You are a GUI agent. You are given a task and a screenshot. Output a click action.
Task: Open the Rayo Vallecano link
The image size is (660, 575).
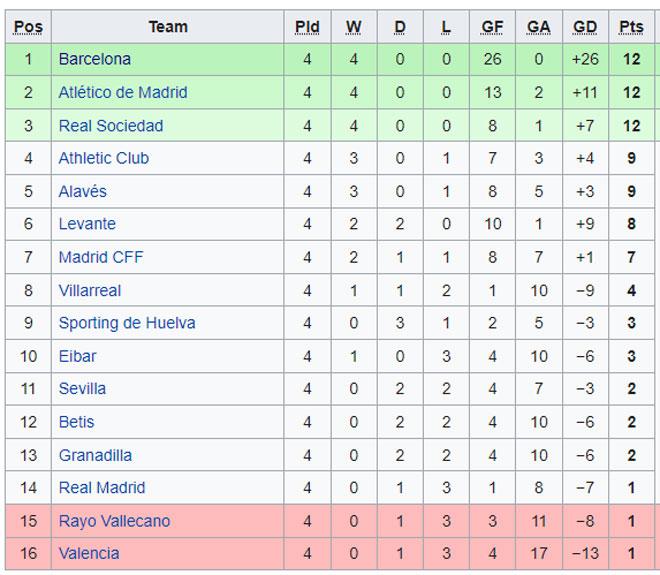[114, 521]
